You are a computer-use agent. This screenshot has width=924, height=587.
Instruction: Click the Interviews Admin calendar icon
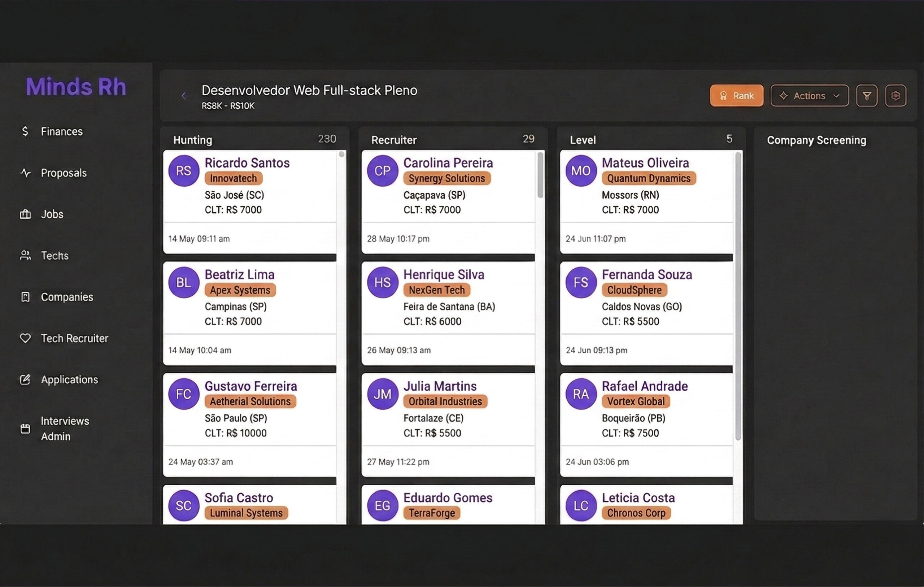(25, 429)
